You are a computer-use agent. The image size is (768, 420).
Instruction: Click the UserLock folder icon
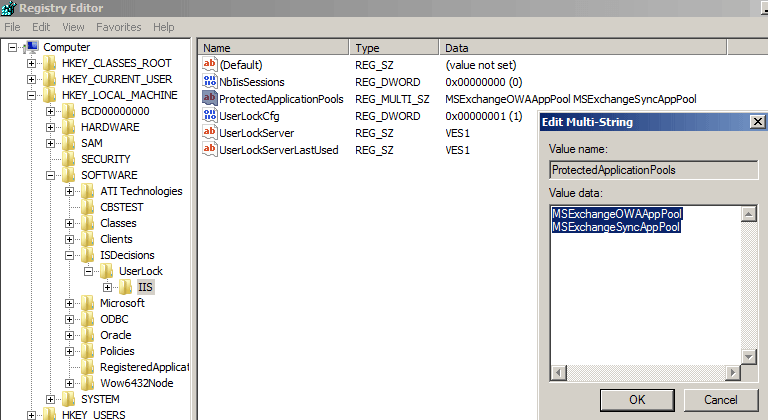tap(106, 271)
